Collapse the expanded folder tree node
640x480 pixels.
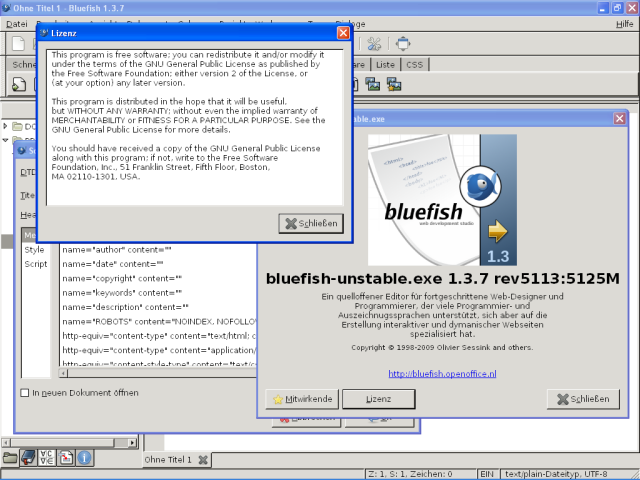click(5, 140)
